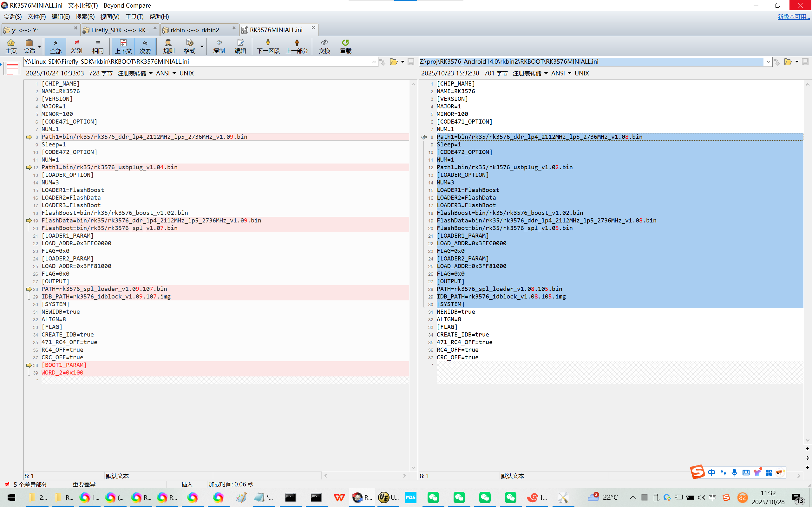The width and height of the screenshot is (812, 507).
Task: Click the Reload (重载) icon
Action: (345, 46)
